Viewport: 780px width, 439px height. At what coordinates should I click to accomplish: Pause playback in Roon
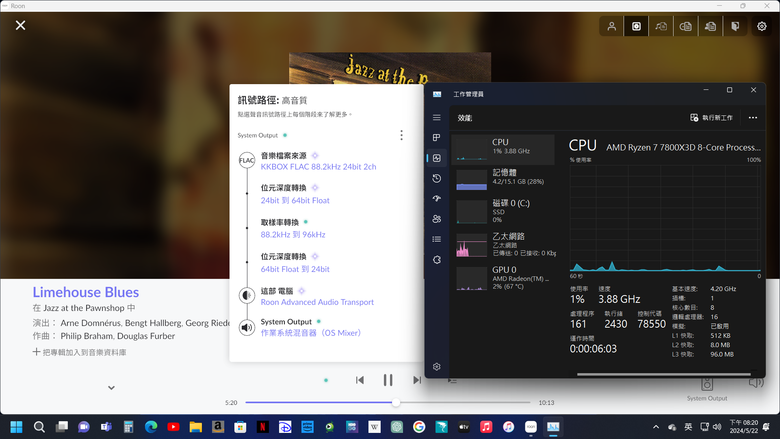click(x=388, y=380)
